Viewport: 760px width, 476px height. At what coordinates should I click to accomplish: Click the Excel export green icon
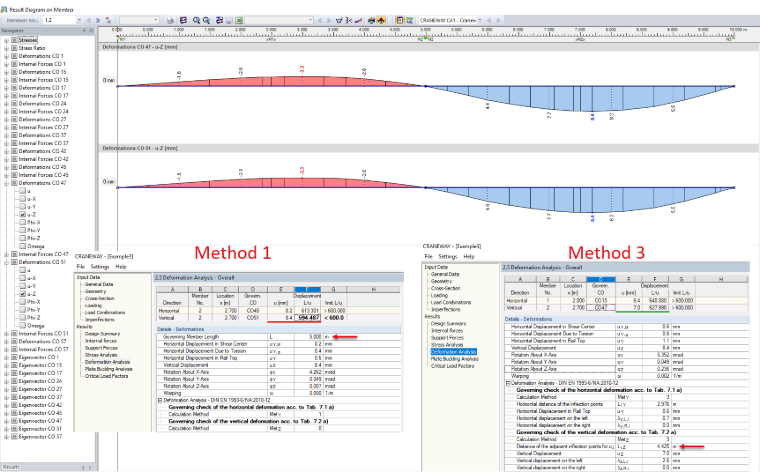238,20
